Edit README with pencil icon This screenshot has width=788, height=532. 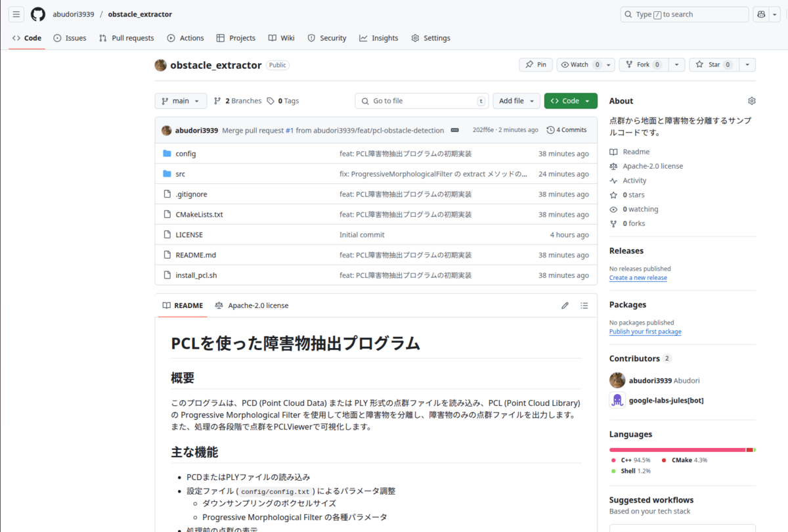coord(565,305)
